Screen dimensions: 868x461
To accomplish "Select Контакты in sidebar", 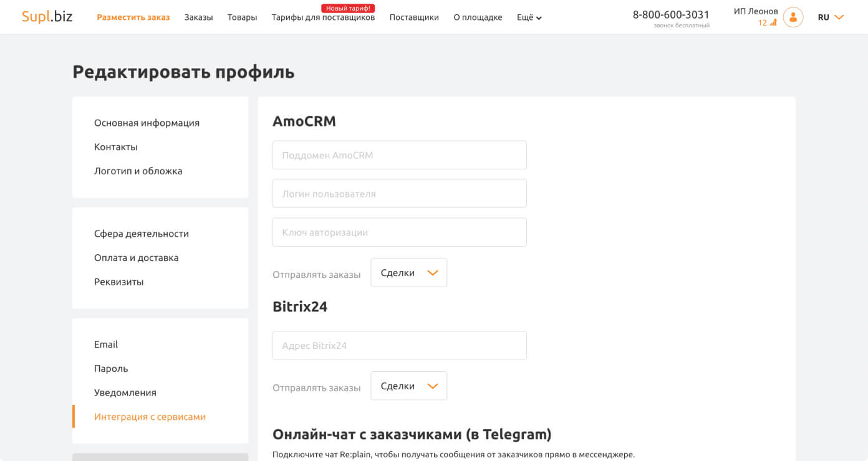I will pos(116,147).
